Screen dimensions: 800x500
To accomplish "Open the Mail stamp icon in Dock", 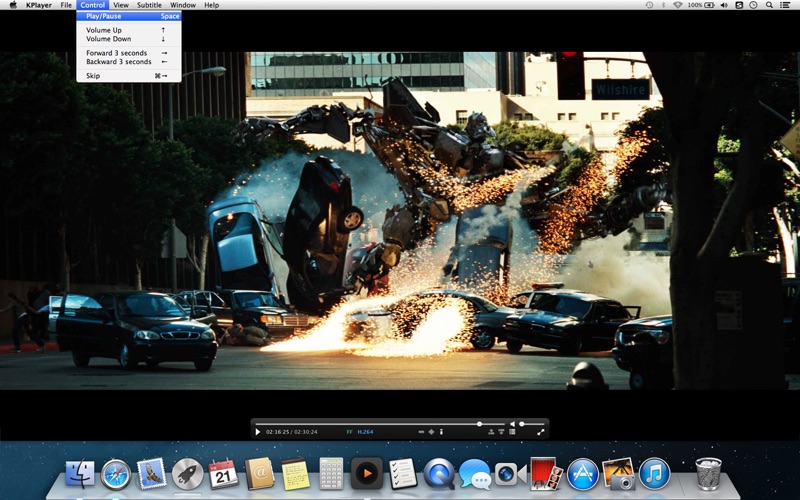I will 152,473.
